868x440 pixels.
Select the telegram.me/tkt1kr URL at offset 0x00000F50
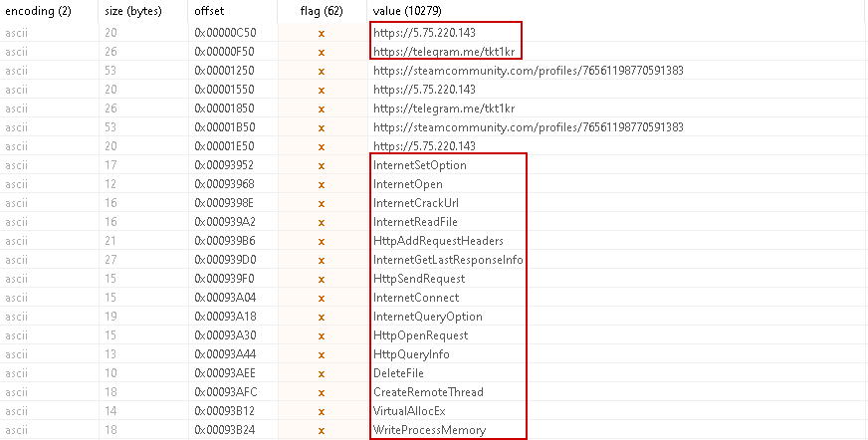(444, 52)
